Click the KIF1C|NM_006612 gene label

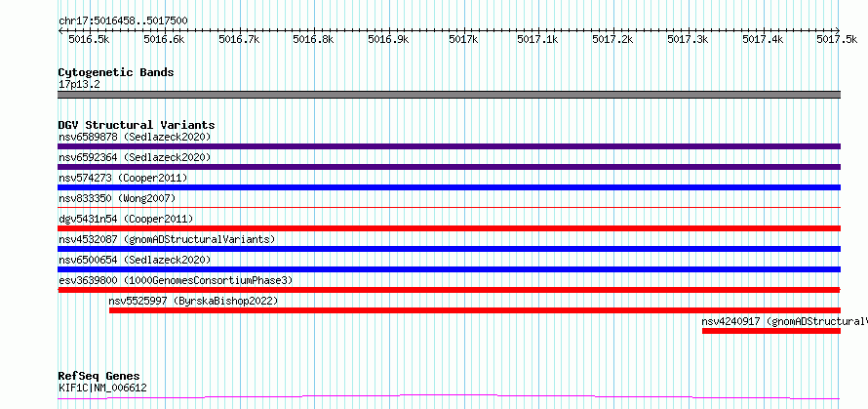(x=103, y=388)
